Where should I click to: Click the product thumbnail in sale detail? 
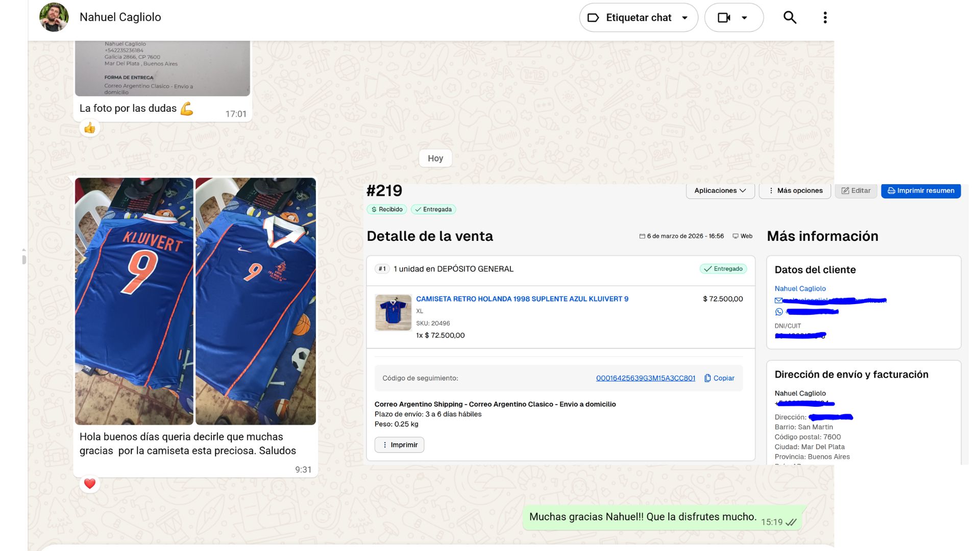(x=393, y=312)
